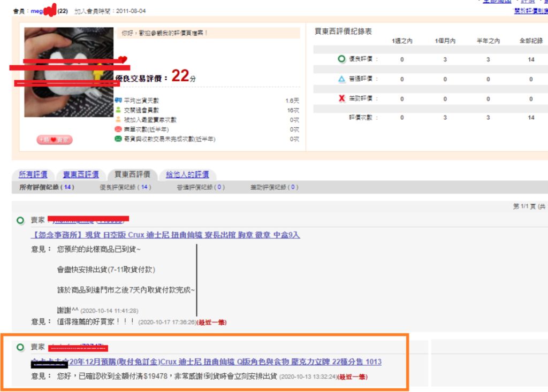Click the 買東西評價紀錄表 heading
Screen dimensions: 548x392
click(x=343, y=32)
